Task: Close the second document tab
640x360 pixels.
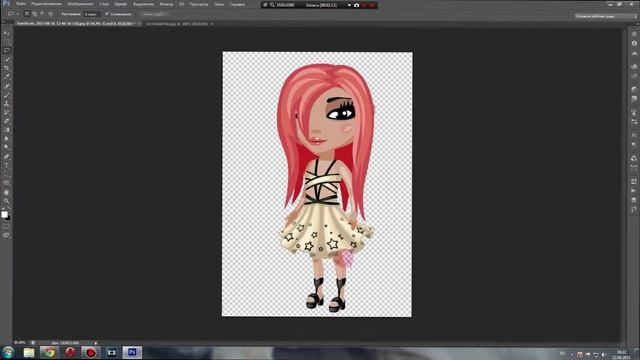Action: pos(211,24)
